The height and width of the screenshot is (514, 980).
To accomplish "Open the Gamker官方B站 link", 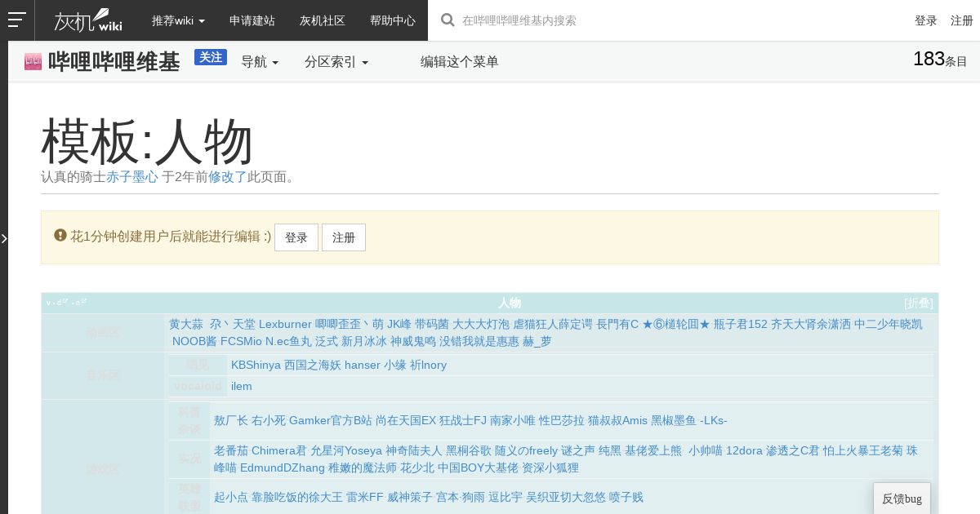I will [x=331, y=420].
